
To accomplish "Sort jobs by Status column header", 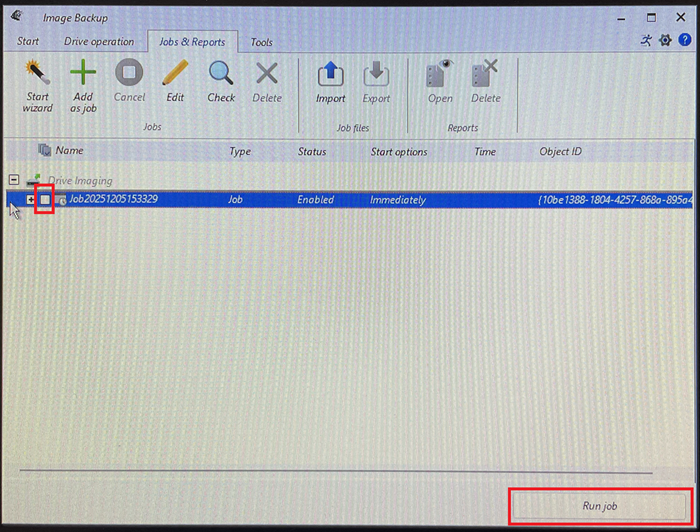I will pyautogui.click(x=312, y=152).
